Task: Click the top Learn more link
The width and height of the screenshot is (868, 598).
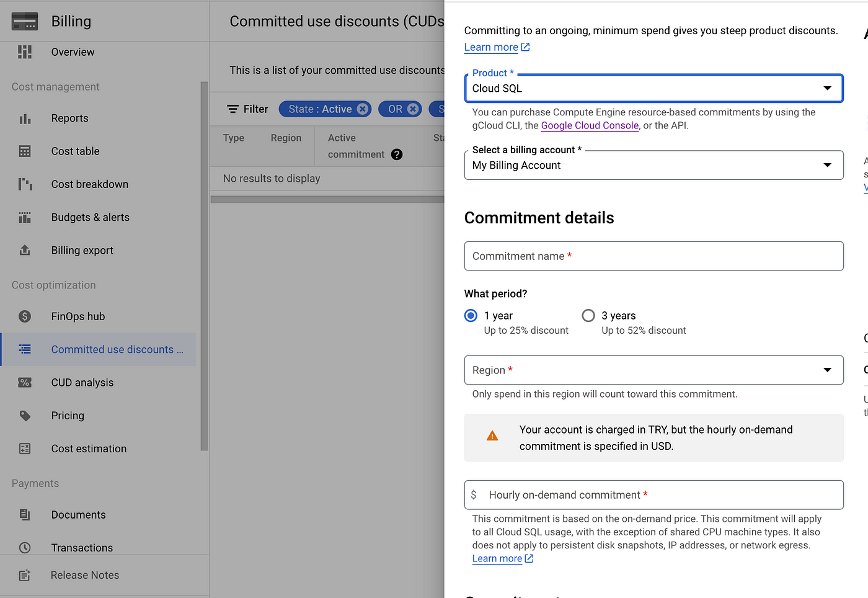Action: click(x=491, y=47)
